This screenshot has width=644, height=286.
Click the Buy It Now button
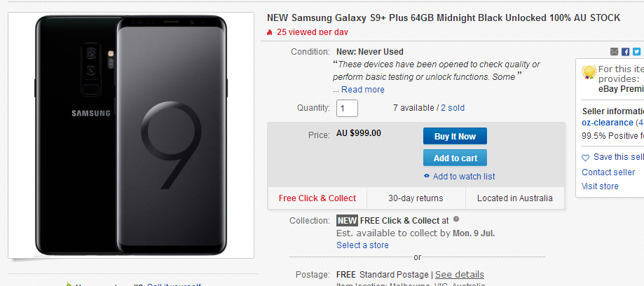point(455,137)
